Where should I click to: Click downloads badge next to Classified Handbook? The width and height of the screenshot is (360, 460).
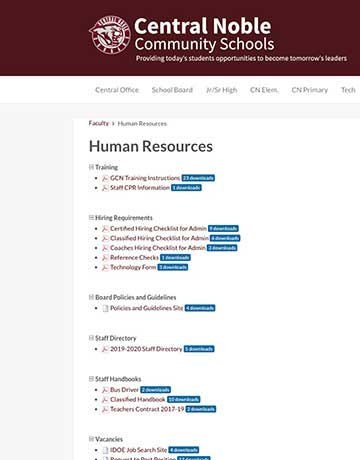(183, 399)
